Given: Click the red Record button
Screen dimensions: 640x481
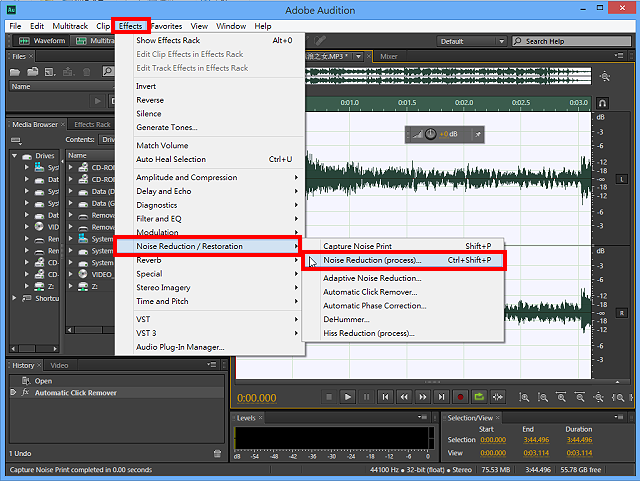Looking at the screenshot, I should point(460,397).
